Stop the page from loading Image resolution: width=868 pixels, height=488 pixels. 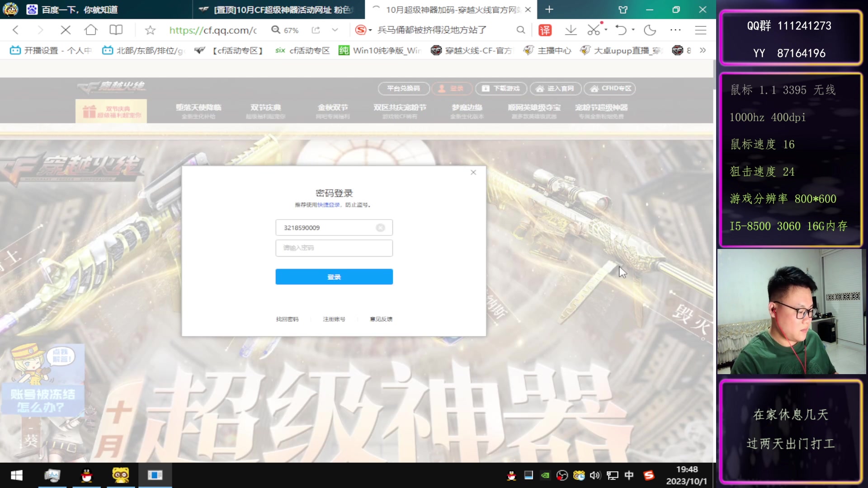click(66, 30)
